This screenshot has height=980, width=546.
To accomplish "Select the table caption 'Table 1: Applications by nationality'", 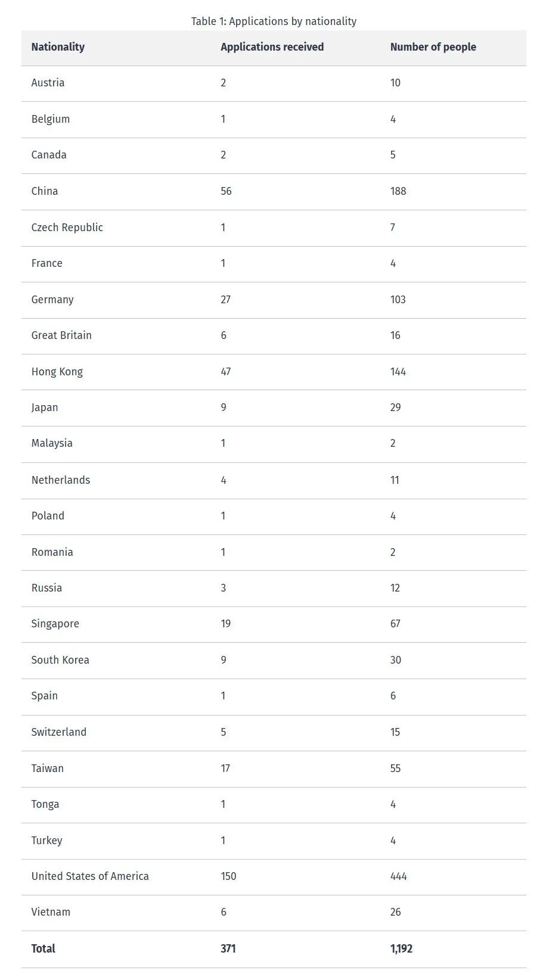I will 274,21.
